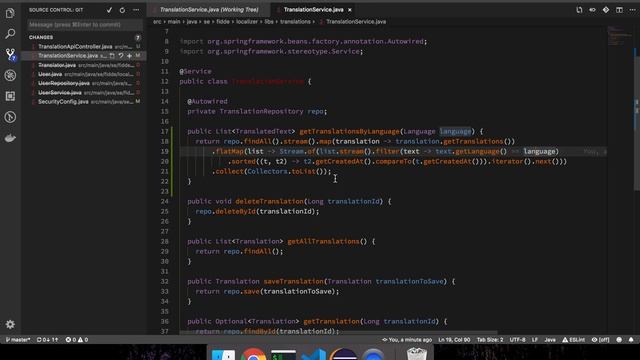The image size is (640, 360).
Task: Select the active TranslationService.java tab
Action: click(313, 9)
